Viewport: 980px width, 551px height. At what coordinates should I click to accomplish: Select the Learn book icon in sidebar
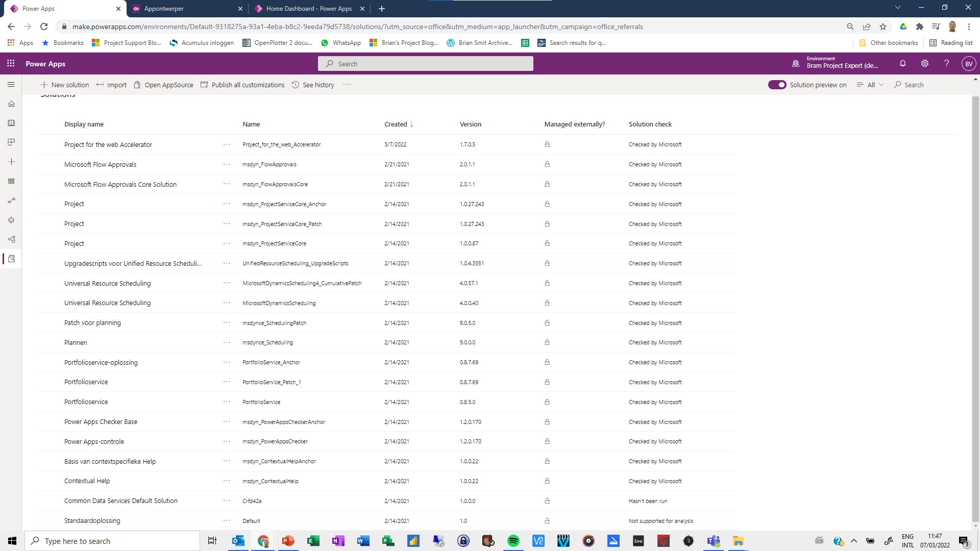(x=11, y=123)
